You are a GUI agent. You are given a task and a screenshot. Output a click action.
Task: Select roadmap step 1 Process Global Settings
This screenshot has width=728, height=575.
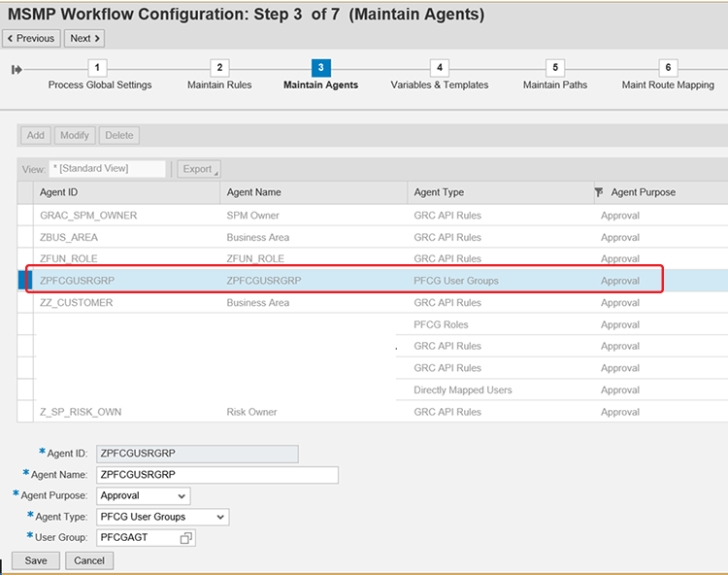(x=99, y=68)
